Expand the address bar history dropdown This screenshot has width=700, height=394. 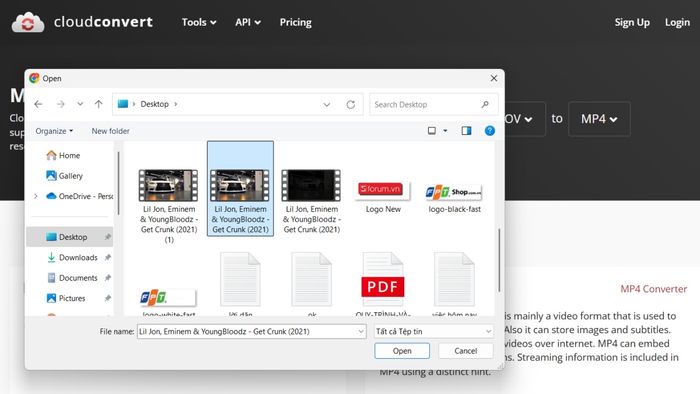(x=327, y=104)
